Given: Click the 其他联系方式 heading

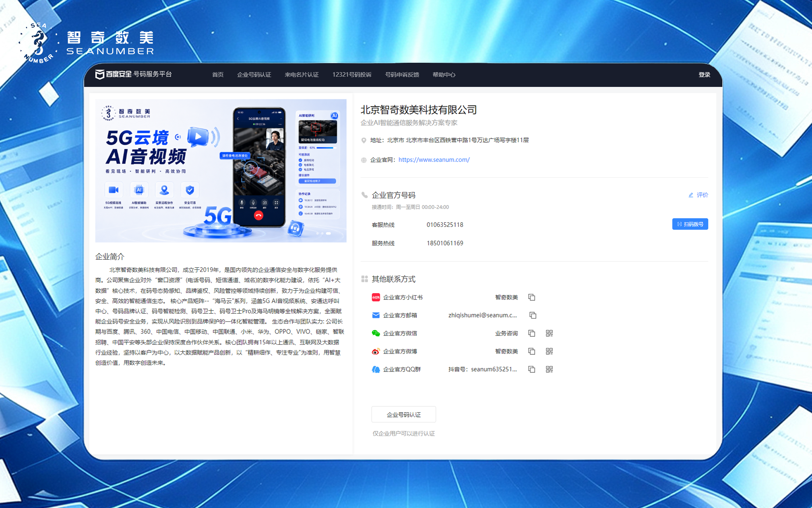Looking at the screenshot, I should coord(393,279).
